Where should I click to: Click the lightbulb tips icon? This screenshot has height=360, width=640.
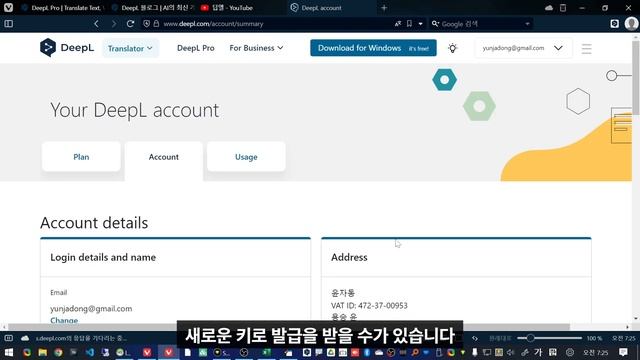(452, 48)
